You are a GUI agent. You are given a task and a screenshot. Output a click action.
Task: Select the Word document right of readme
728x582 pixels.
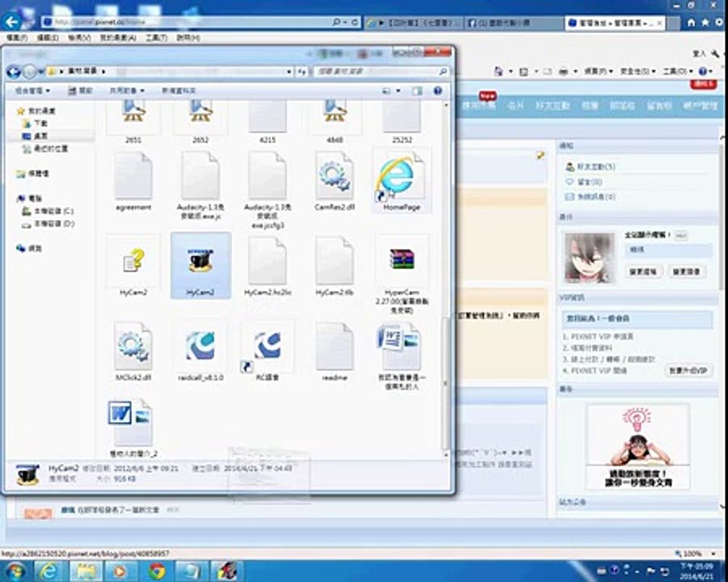point(401,356)
